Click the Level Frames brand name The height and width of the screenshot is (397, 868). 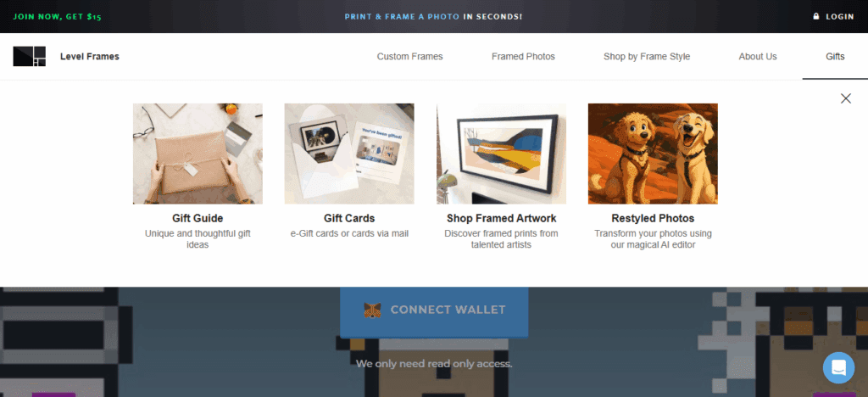pyautogui.click(x=90, y=57)
